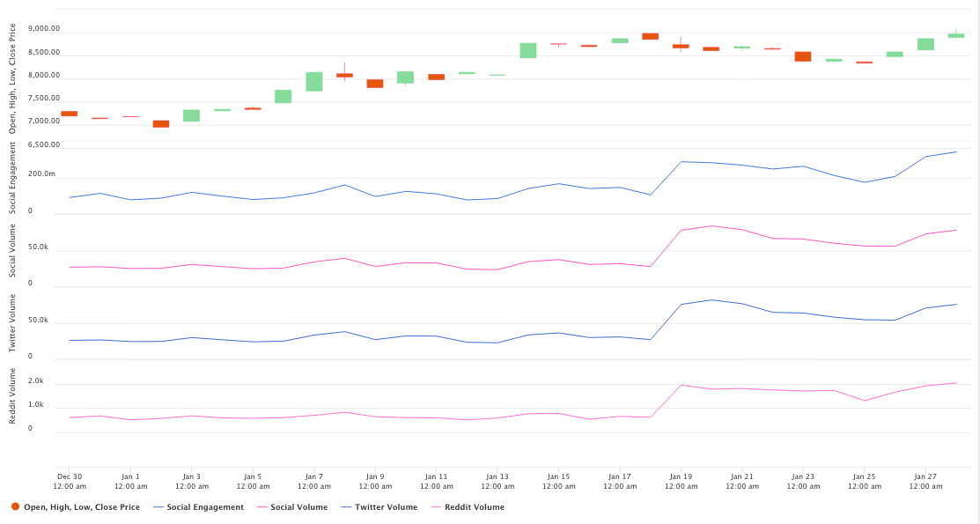Click the red Jan 11 candlestick
980x524 pixels.
coord(436,77)
